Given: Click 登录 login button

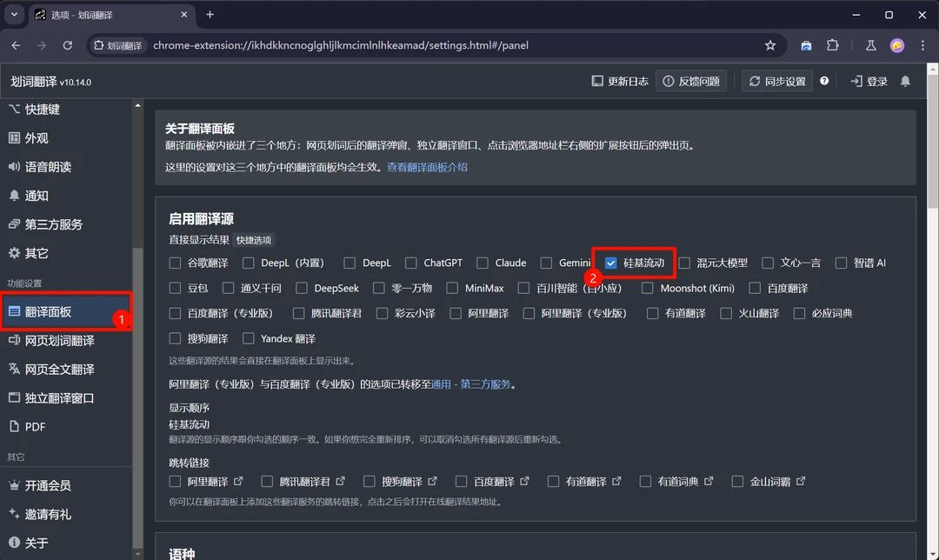Looking at the screenshot, I should coord(869,81).
